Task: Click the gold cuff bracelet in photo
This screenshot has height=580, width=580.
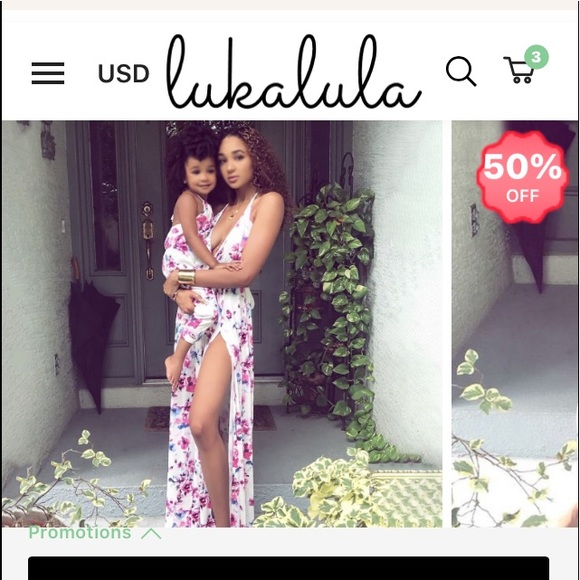Action: tap(186, 277)
